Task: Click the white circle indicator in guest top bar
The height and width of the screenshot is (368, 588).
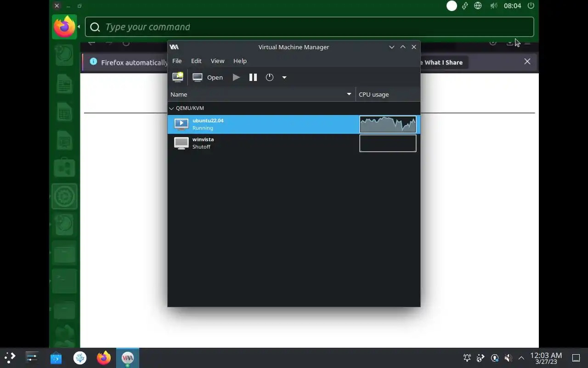Action: coord(452,6)
